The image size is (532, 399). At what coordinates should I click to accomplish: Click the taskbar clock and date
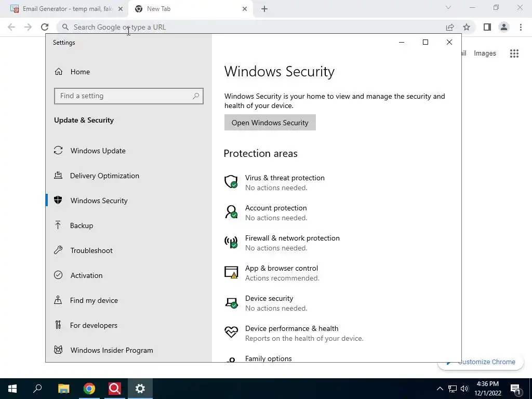(x=488, y=389)
